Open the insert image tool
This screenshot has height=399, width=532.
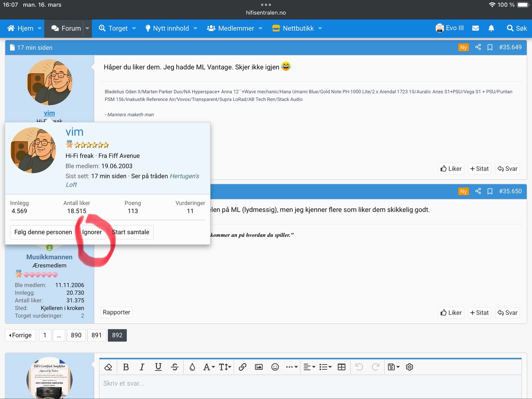pos(259,367)
